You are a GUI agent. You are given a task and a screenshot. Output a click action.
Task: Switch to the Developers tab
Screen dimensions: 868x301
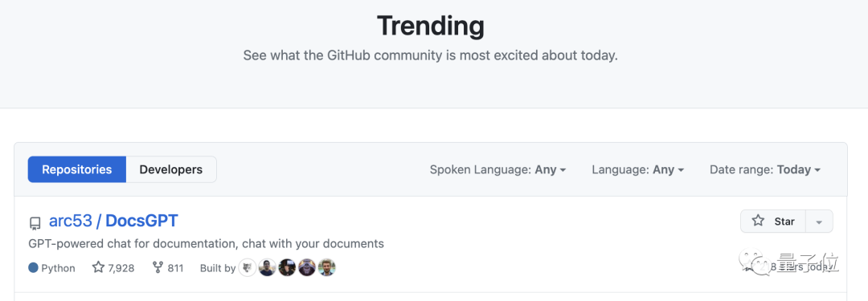171,169
